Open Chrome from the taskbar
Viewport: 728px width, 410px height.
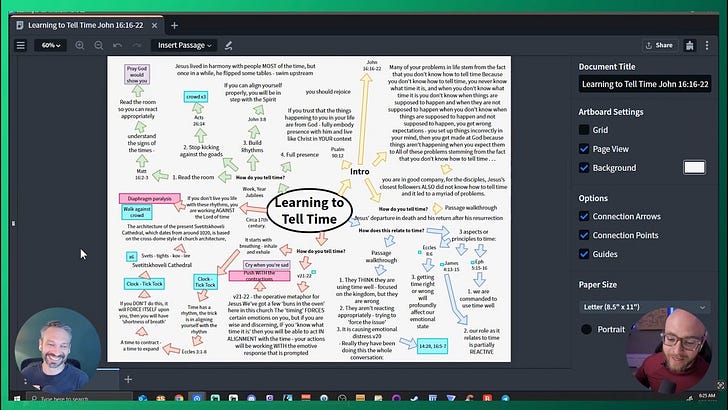179,398
